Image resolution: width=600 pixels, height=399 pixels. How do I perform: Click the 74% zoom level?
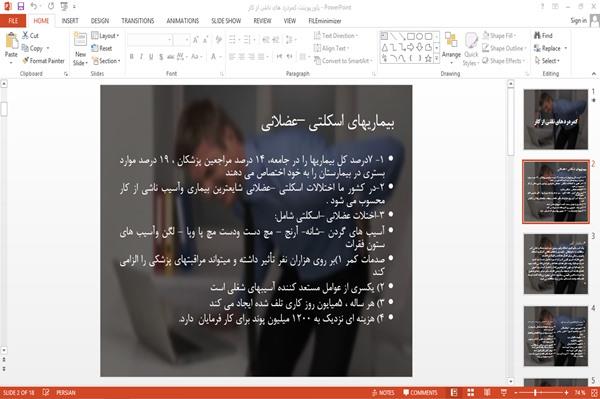[580, 392]
